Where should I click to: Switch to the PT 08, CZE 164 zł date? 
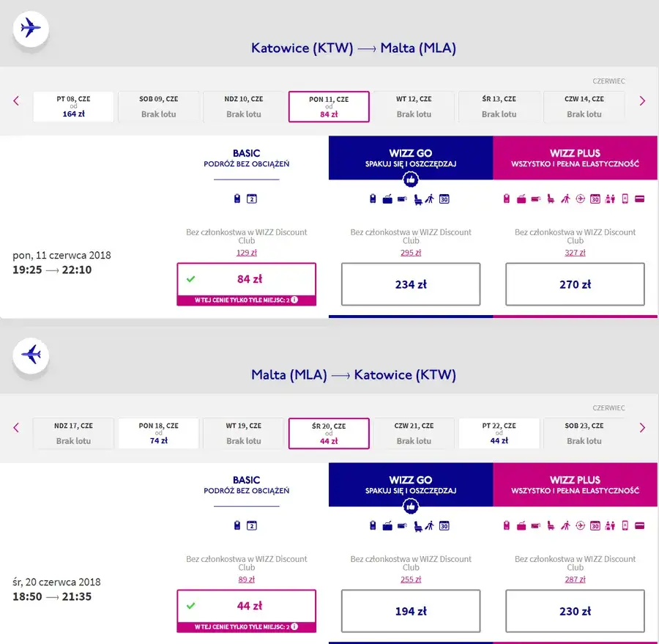(x=73, y=107)
